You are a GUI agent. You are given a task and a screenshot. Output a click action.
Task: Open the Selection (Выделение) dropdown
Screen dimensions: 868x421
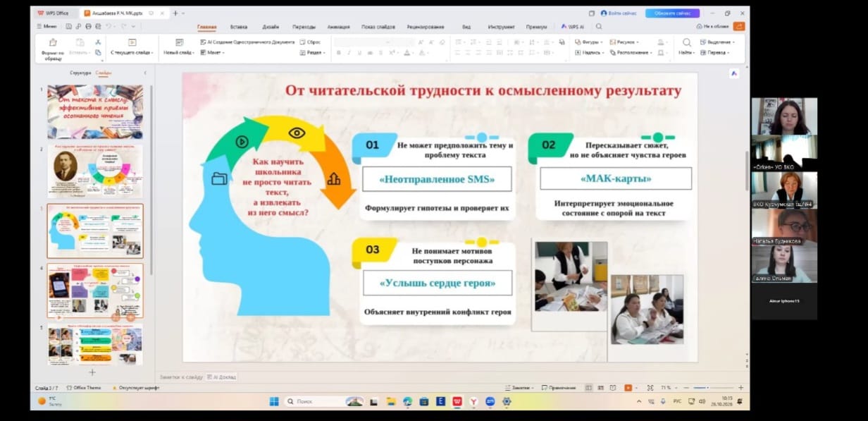(717, 42)
